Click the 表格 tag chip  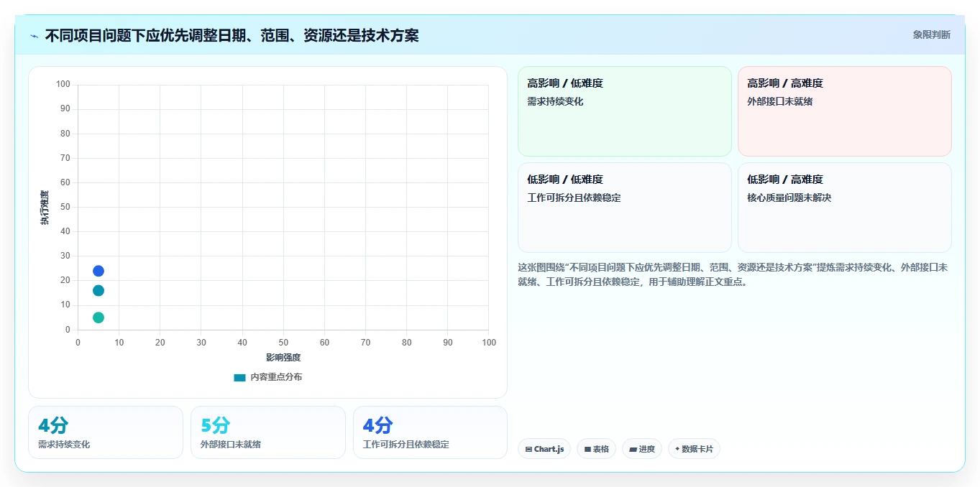tap(596, 449)
